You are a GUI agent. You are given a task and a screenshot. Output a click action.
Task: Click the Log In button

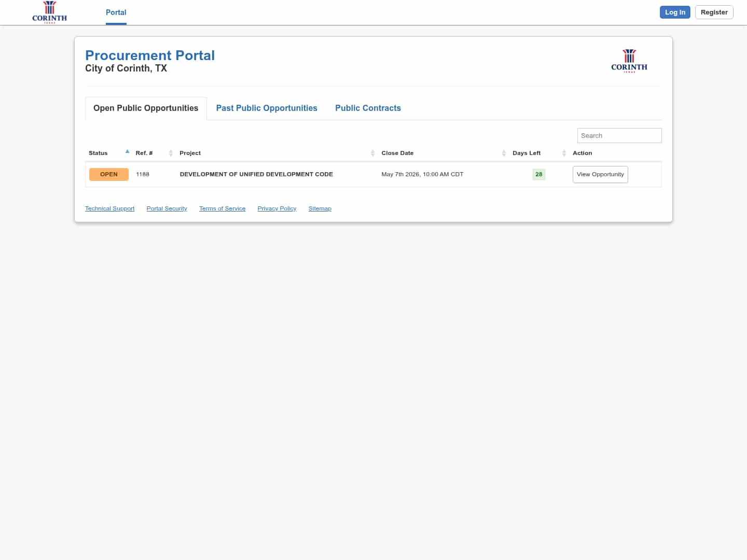[675, 12]
